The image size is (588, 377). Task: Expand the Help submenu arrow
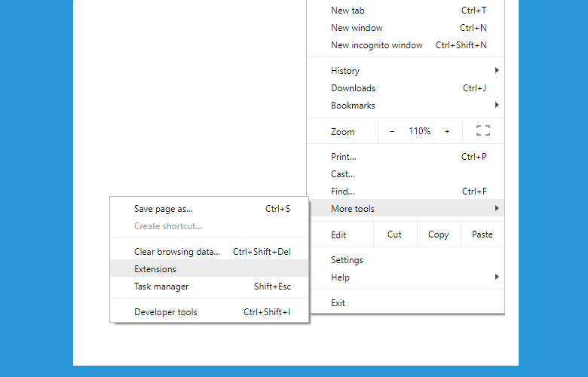(x=497, y=277)
